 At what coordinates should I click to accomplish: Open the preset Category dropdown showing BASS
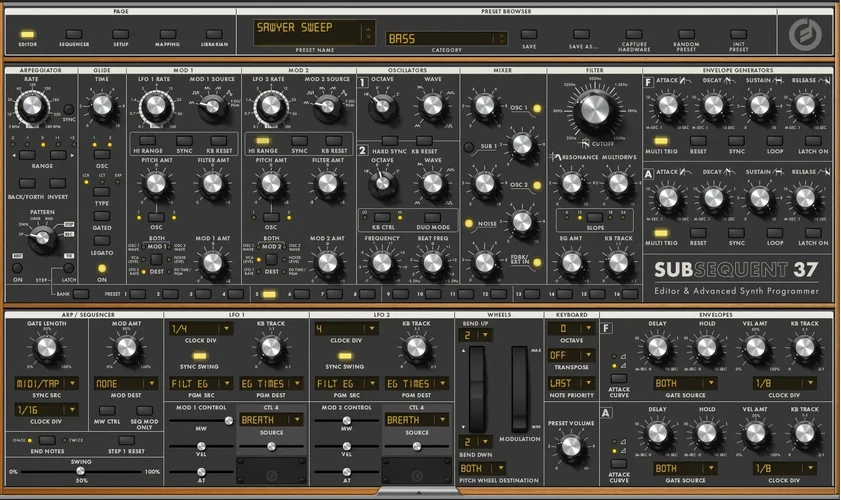[446, 38]
